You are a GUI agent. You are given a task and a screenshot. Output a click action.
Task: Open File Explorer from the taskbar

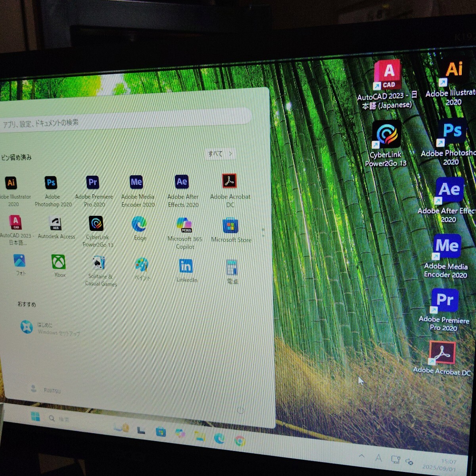200,436
